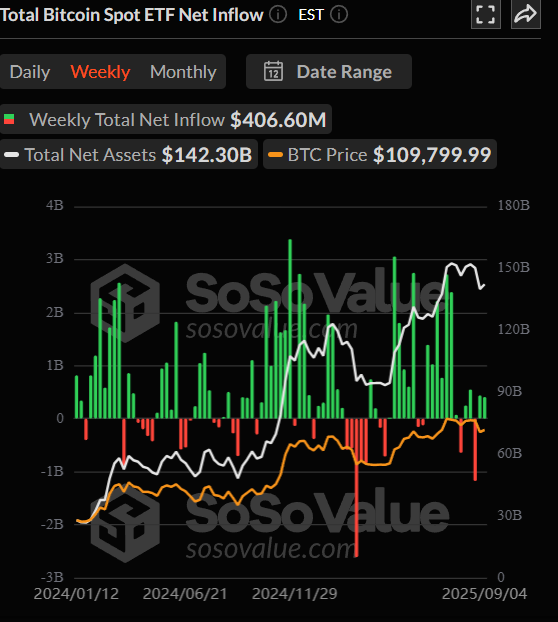Click the 2025/09/04 axis date label

pyautogui.click(x=484, y=594)
